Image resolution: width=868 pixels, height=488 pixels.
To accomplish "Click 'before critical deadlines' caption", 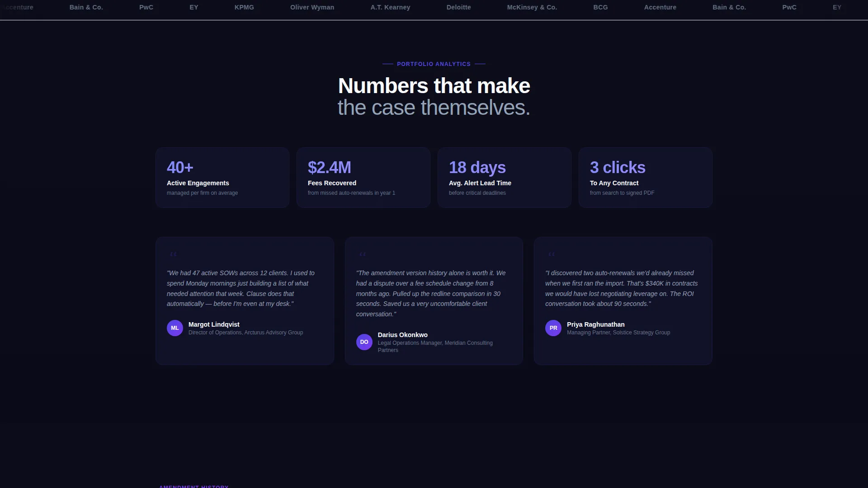I will (477, 193).
